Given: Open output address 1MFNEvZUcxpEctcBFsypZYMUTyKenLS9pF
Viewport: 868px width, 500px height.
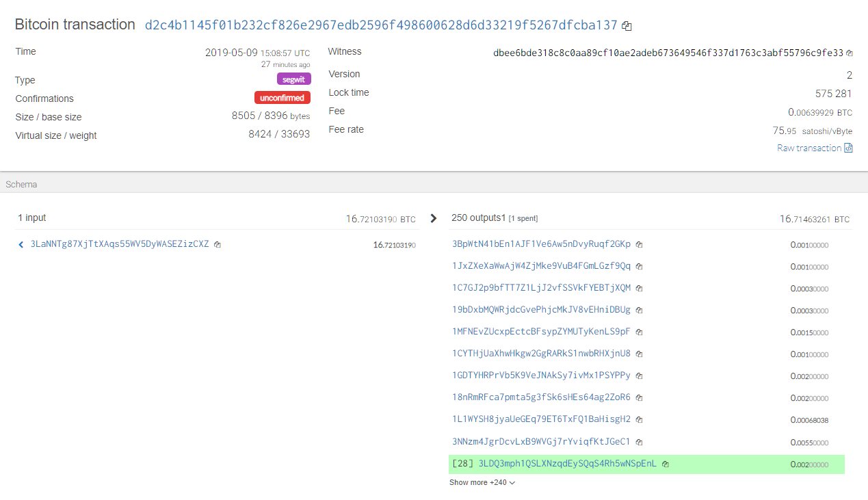Looking at the screenshot, I should [x=541, y=332].
